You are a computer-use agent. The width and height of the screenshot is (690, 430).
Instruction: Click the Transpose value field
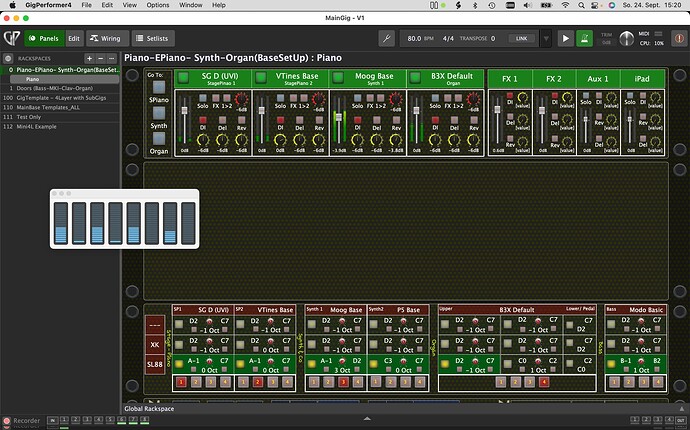(493, 39)
